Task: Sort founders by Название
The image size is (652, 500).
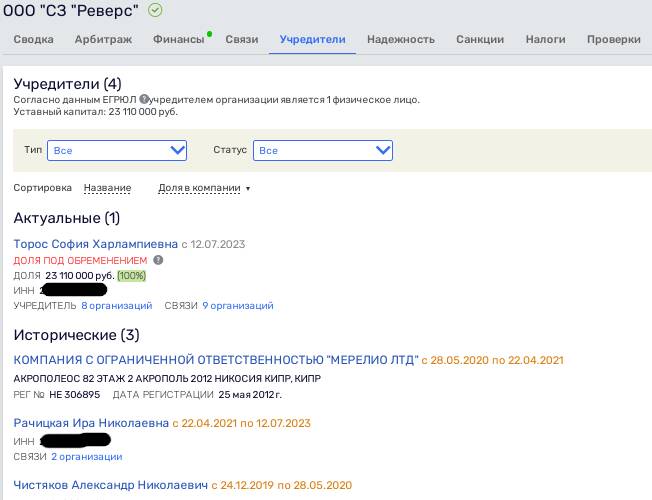Action: click(107, 188)
